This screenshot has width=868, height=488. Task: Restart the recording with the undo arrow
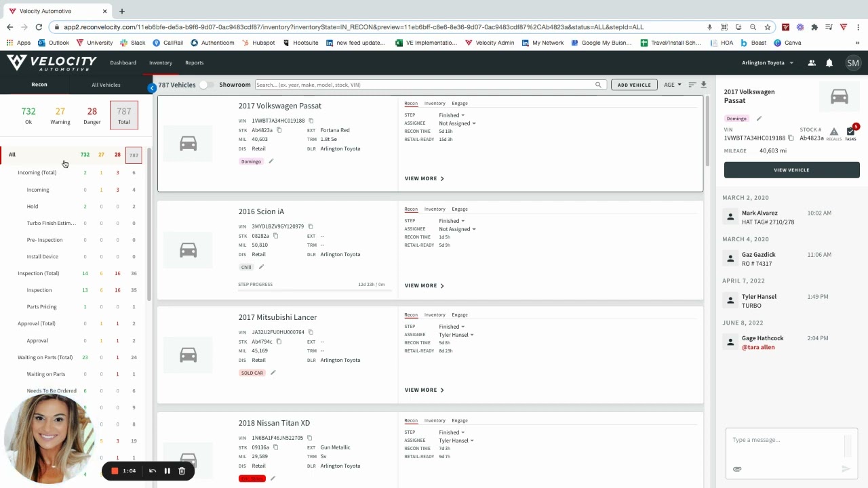[153, 471]
